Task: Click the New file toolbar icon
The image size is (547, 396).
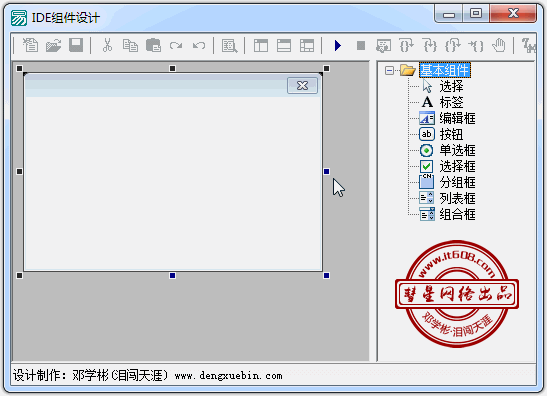Action: click(x=30, y=45)
